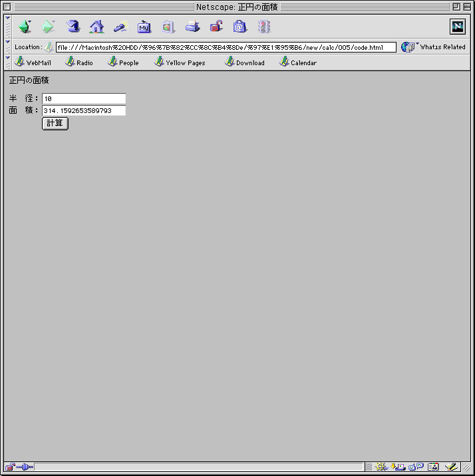This screenshot has width=475, height=476.
Task: Click the Back navigation arrow
Action: point(25,27)
